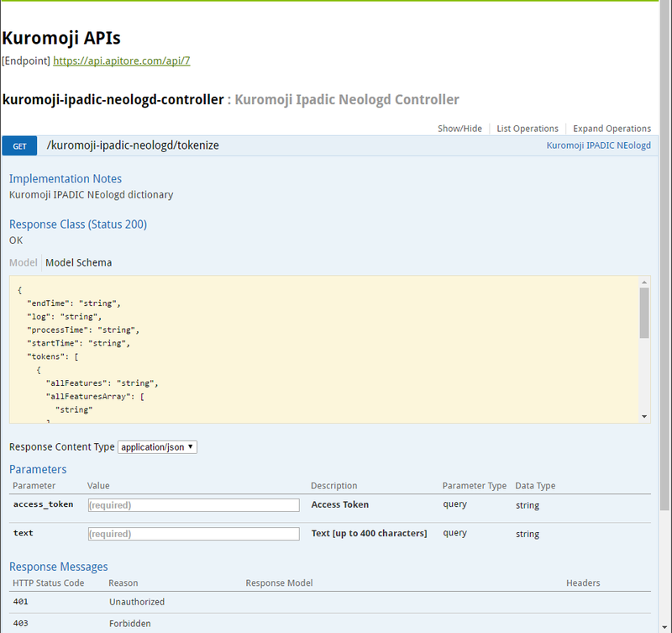Viewport: 672px width, 633px height.
Task: Click the page scroll down arrow
Action: pos(664,628)
